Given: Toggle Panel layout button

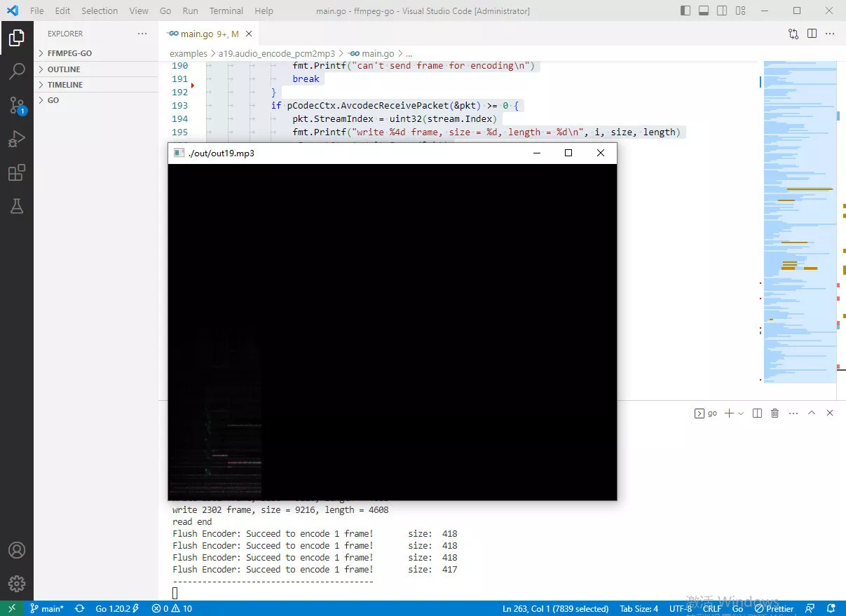Looking at the screenshot, I should tap(704, 11).
